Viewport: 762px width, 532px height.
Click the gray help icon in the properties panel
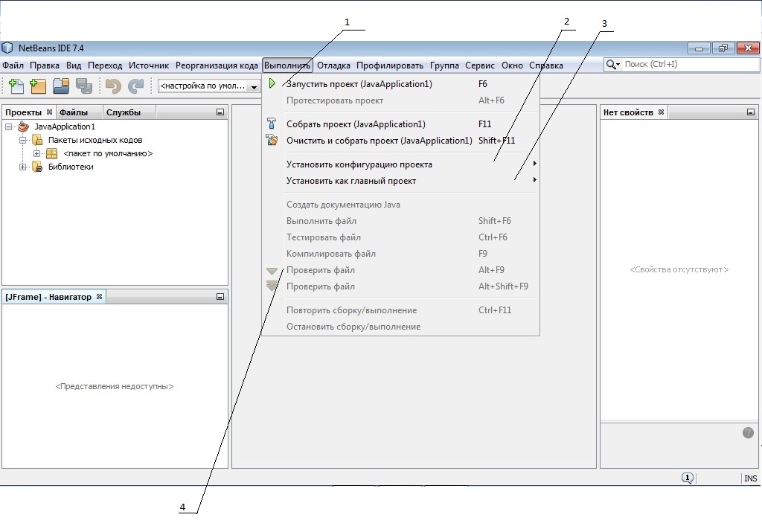[748, 432]
